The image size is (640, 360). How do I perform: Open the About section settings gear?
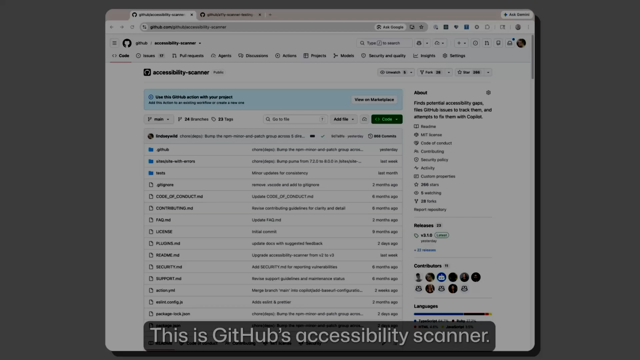click(488, 93)
